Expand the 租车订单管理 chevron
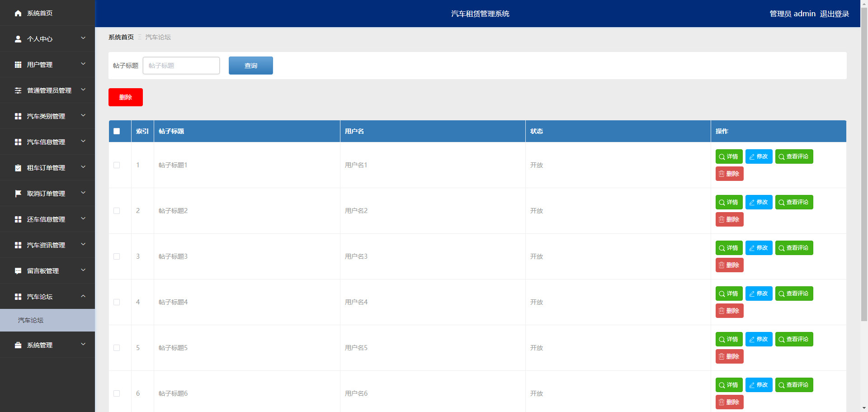 (83, 167)
